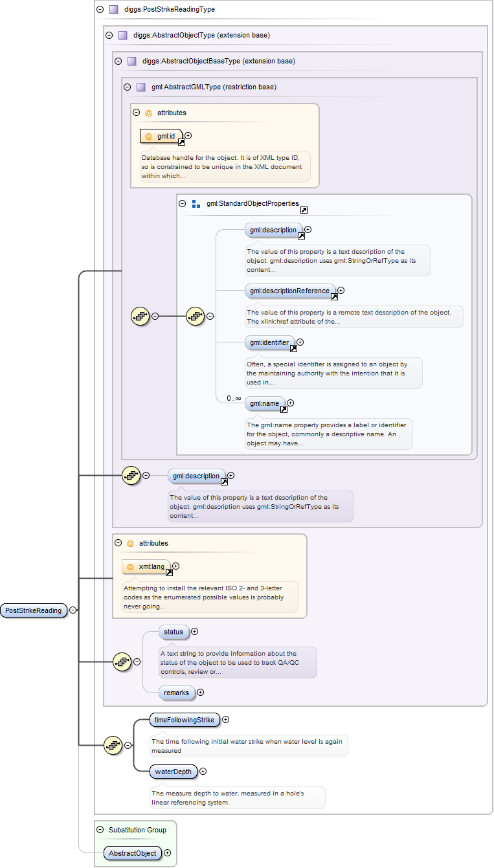Collapse the gml:AbstractGMLType restriction base

127,87
